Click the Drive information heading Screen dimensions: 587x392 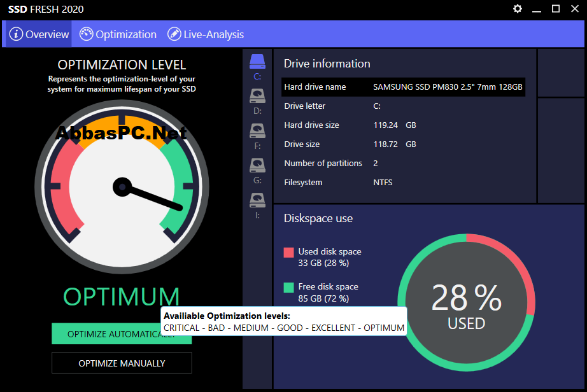(327, 64)
